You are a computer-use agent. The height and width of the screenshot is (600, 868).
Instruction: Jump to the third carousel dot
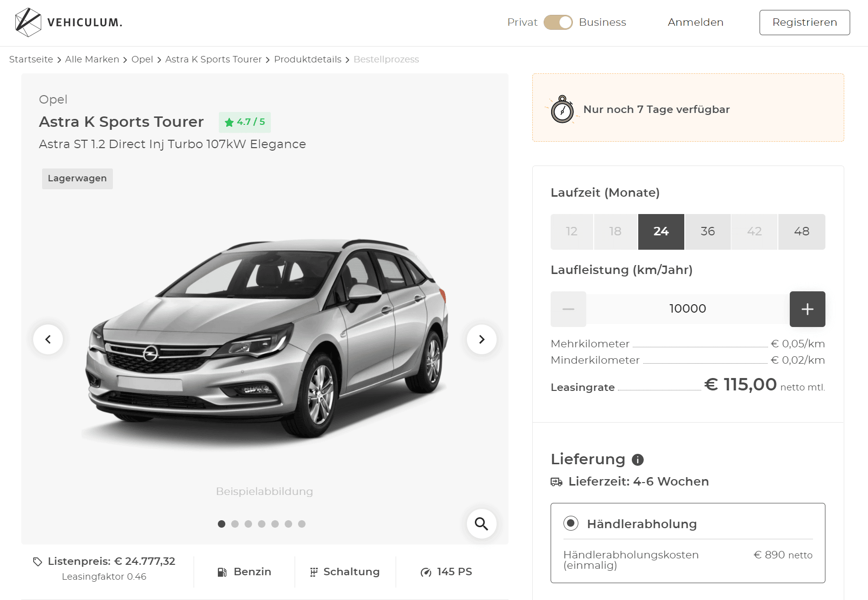pyautogui.click(x=249, y=524)
